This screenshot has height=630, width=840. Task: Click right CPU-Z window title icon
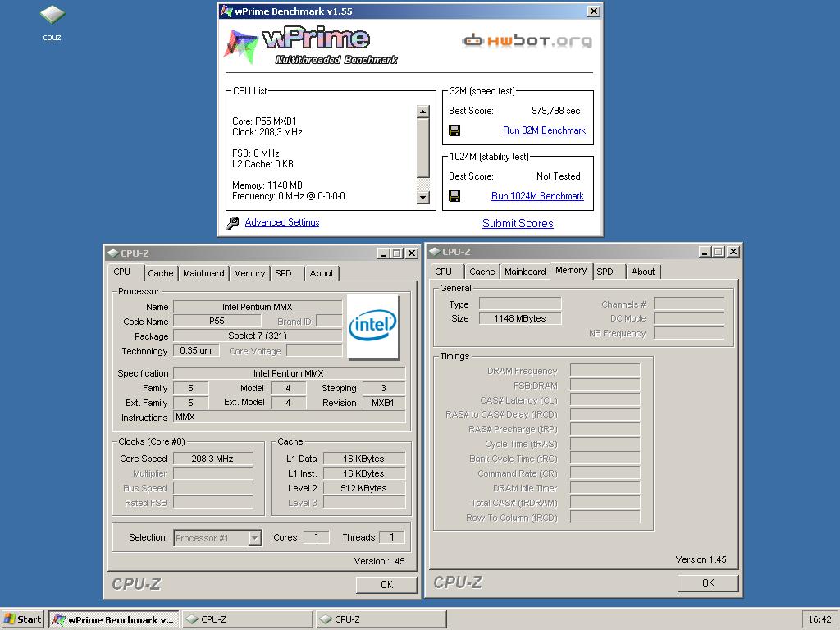point(435,251)
